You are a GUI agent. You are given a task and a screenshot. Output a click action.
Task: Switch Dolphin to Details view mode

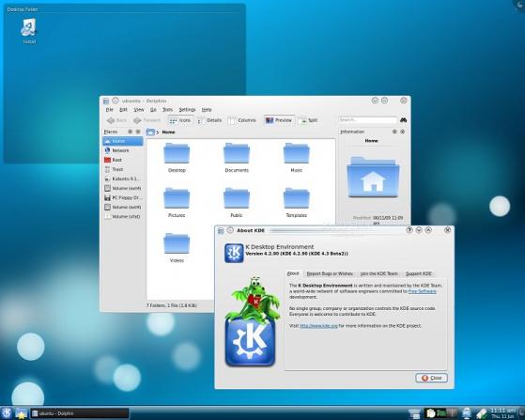208,120
